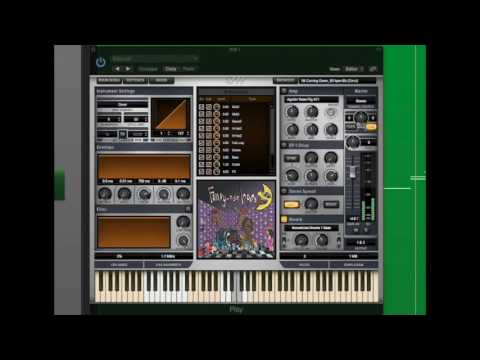Open the third tab next to Settings
Screen dimensions: 480x360
161,80
